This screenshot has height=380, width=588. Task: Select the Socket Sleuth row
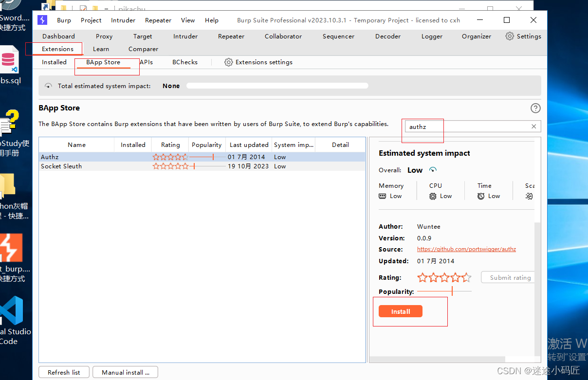point(202,166)
